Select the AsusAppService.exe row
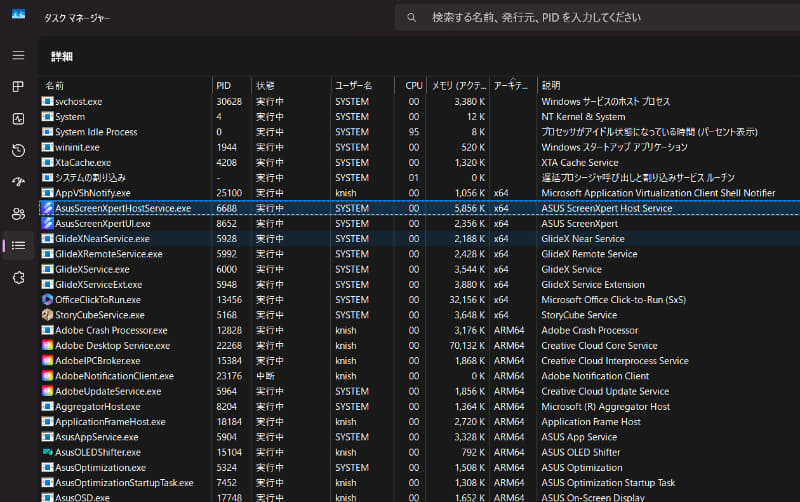Image resolution: width=800 pixels, height=502 pixels. (x=420, y=437)
